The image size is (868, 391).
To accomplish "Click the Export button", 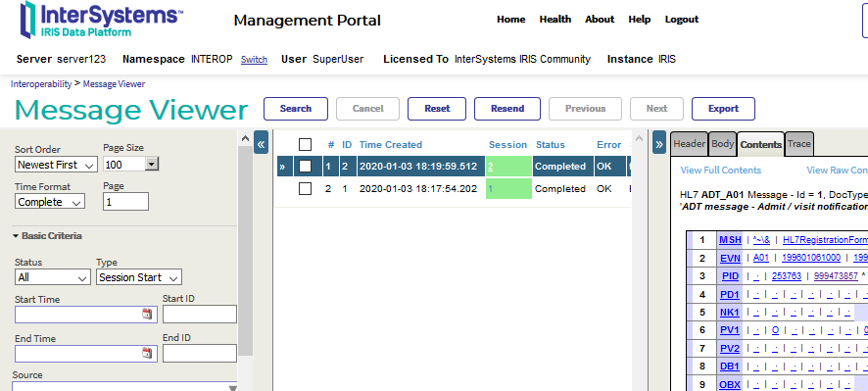I will click(x=724, y=109).
